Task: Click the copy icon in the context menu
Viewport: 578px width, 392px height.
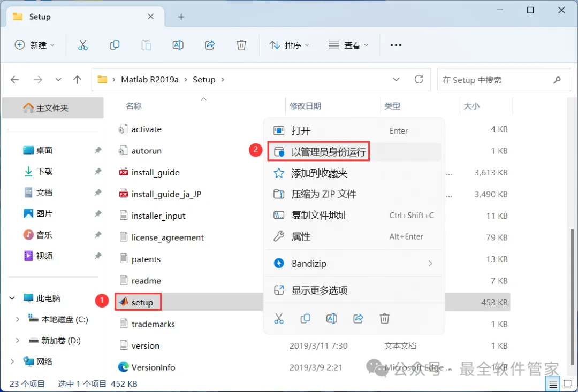Action: point(305,318)
